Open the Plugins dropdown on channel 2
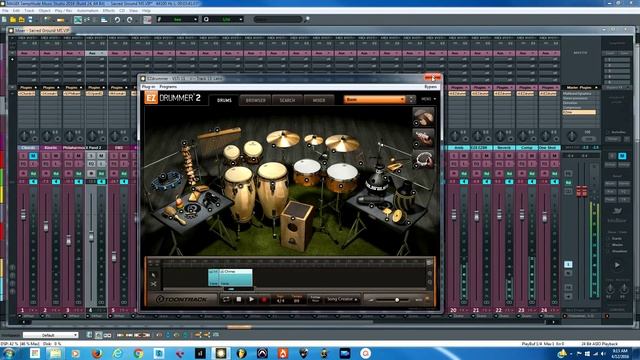 click(x=51, y=87)
